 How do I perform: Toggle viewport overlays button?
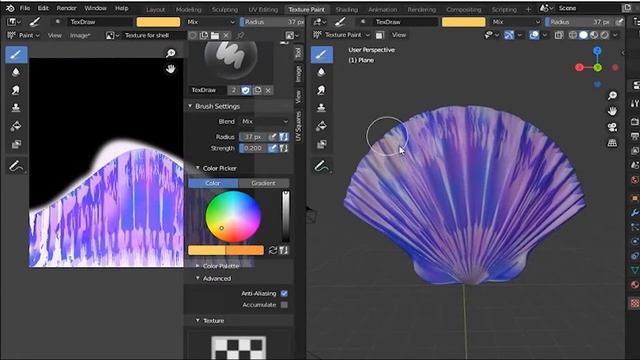coord(533,35)
